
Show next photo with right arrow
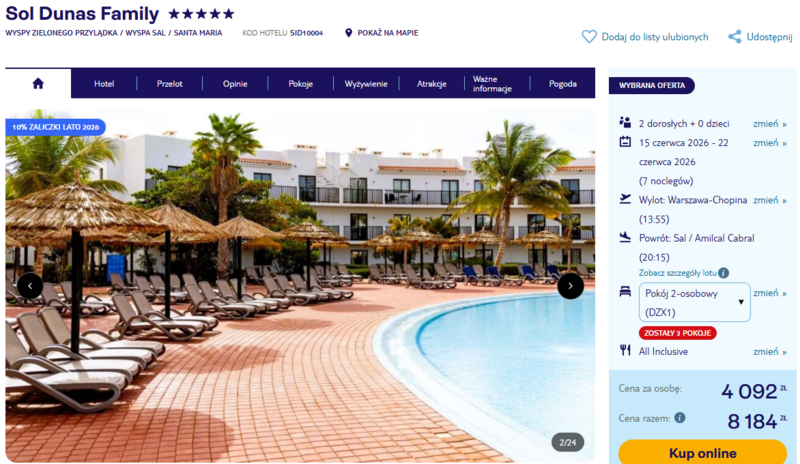pos(570,286)
